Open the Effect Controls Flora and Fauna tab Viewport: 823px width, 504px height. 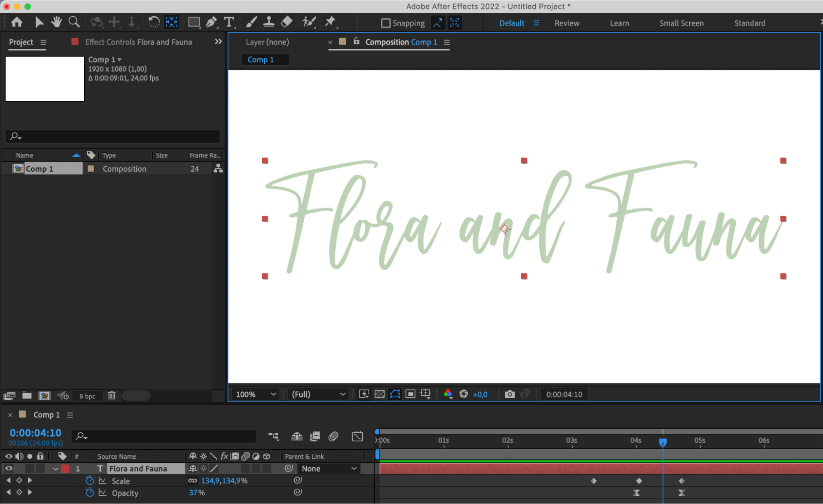[x=138, y=42]
